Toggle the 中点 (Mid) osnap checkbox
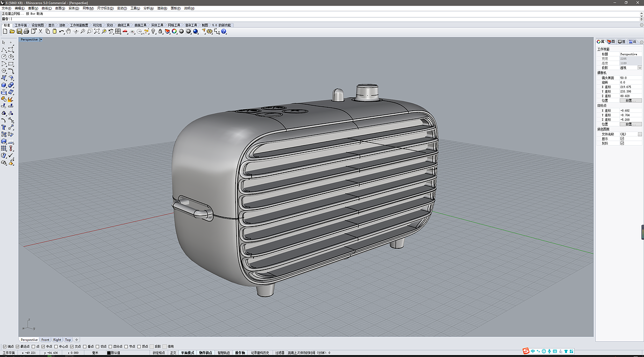644x357 pixels. (x=43, y=346)
